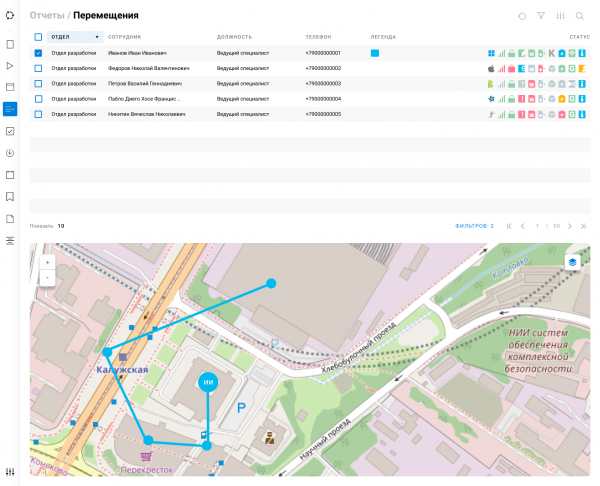Image resolution: width=600 pixels, height=486 pixels.
Task: Navigate to Отчеты breadcrumb
Action: (x=46, y=16)
